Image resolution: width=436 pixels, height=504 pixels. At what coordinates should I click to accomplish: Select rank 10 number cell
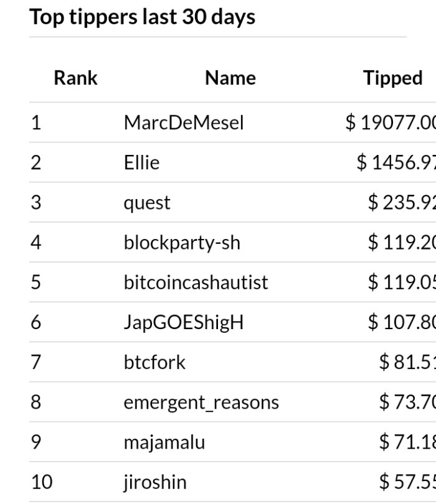point(42,482)
